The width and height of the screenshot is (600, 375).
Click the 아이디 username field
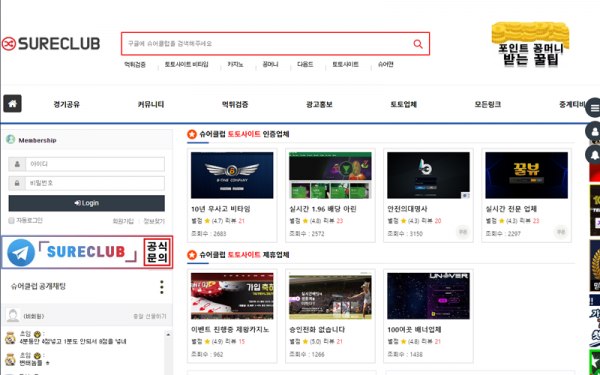95,164
